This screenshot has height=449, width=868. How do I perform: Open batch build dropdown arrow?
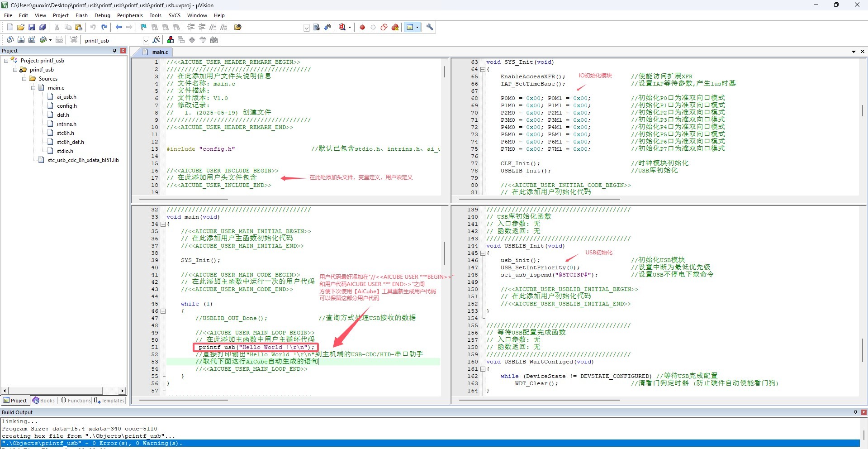pos(50,40)
